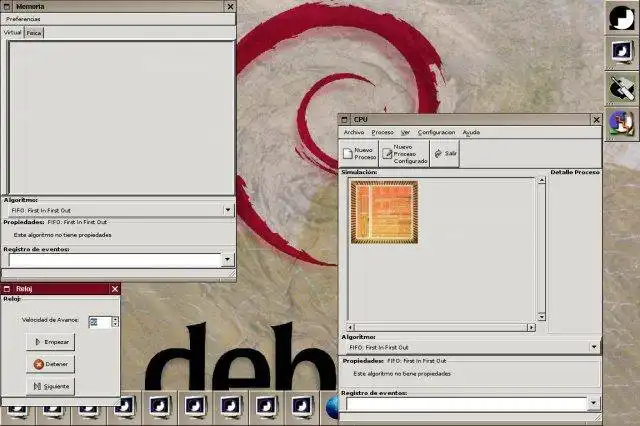Click Simulación scrollbar up arrow
Image resolution: width=640 pixels, height=426 pixels.
(x=542, y=181)
